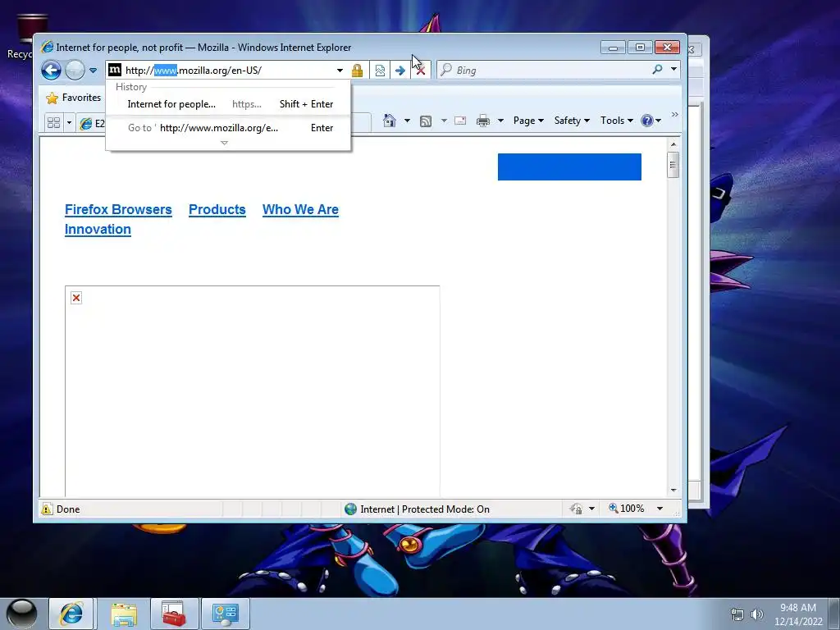Open the Quick Tabs grid icon
The image size is (840, 630).
(x=53, y=123)
